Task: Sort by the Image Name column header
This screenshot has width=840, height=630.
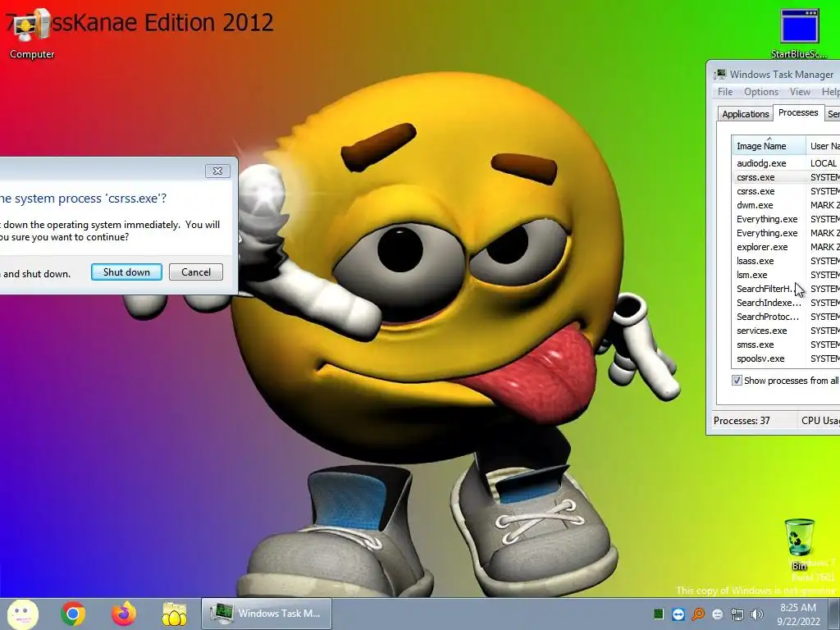Action: coord(769,146)
